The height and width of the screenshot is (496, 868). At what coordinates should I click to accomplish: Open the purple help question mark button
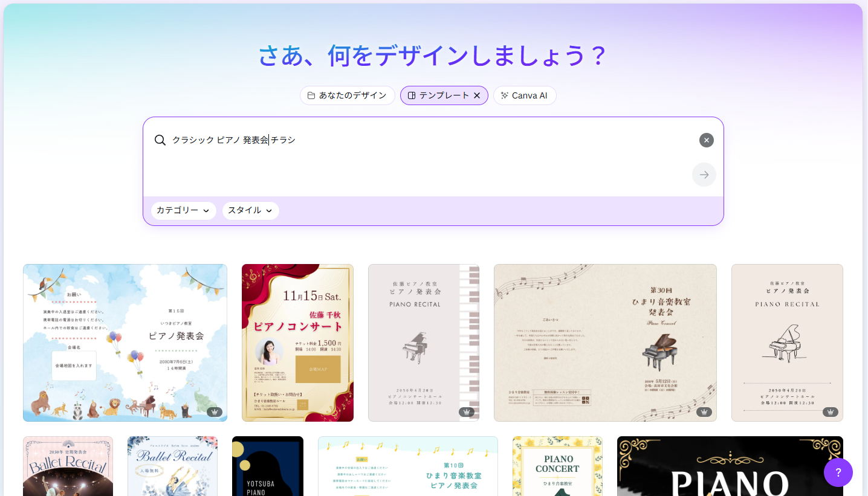(x=838, y=472)
